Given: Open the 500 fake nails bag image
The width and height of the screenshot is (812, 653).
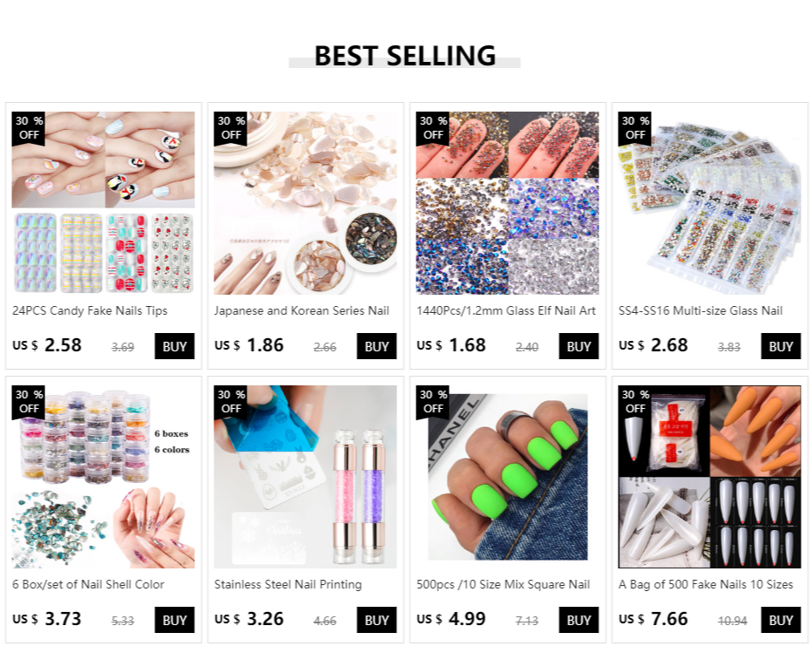Looking at the screenshot, I should (709, 477).
